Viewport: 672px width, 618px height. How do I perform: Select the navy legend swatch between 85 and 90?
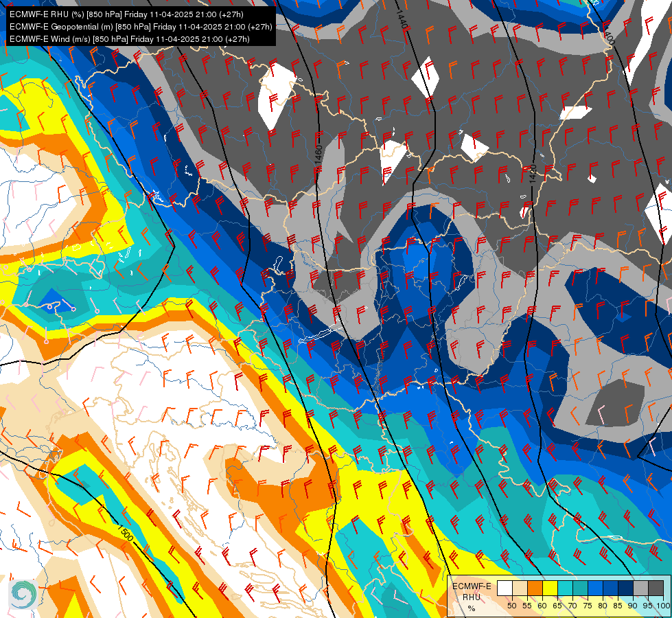pos(626,588)
